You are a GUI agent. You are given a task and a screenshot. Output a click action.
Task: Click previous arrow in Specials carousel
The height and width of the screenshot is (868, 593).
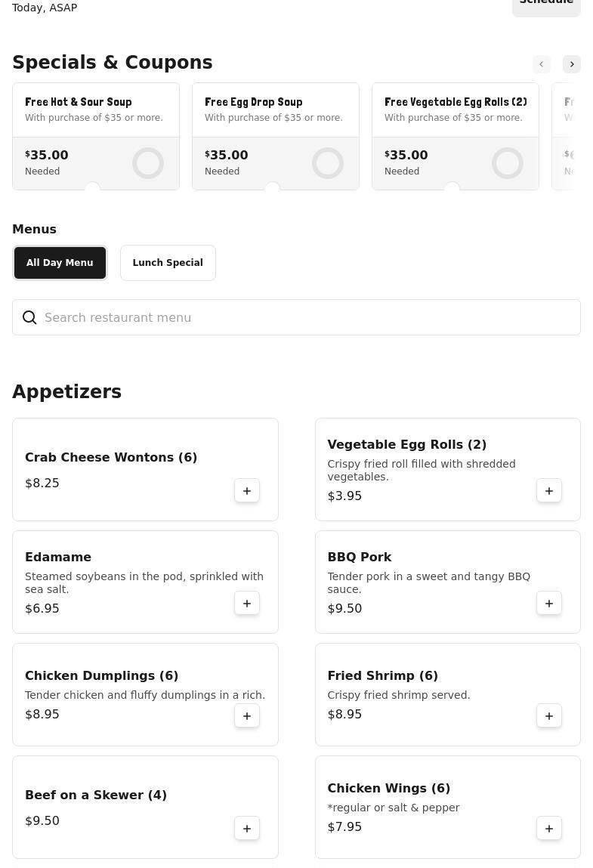(542, 64)
